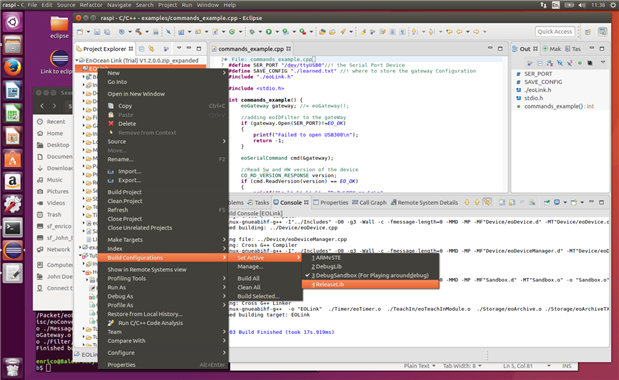Select commands_example() in Outline view
The image size is (619, 380).
(x=555, y=106)
